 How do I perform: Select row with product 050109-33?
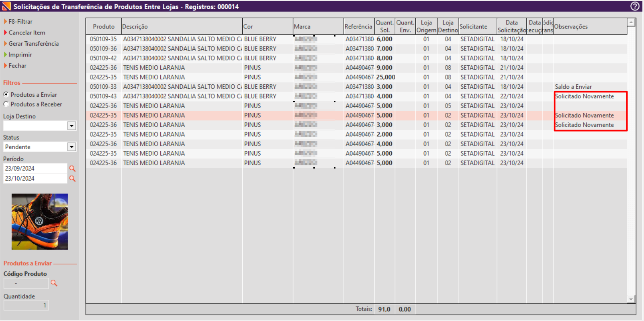tap(356, 87)
